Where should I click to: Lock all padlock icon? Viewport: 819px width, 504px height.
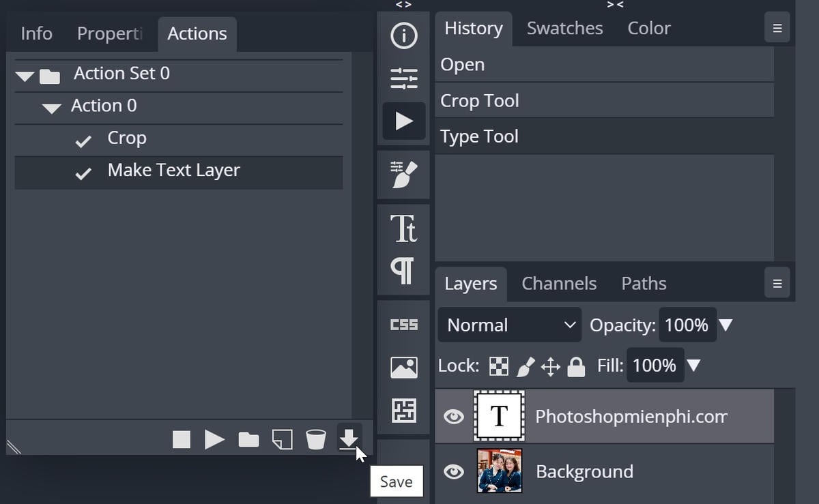576,367
